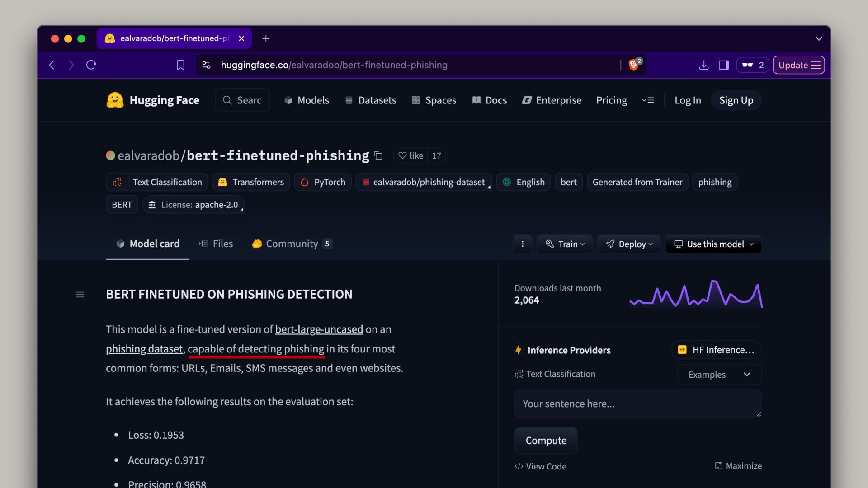
Task: Switch to the Files tab
Action: (216, 244)
